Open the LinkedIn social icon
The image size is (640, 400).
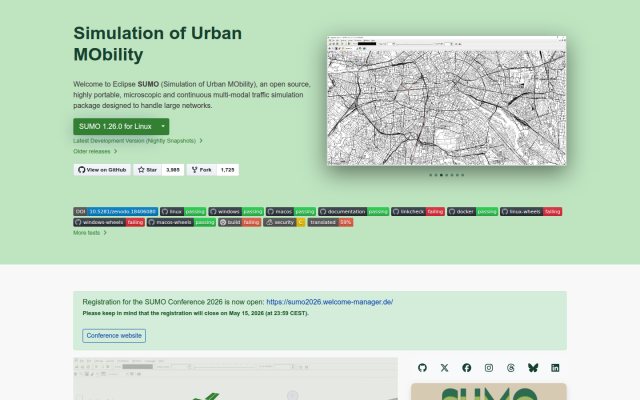point(555,368)
